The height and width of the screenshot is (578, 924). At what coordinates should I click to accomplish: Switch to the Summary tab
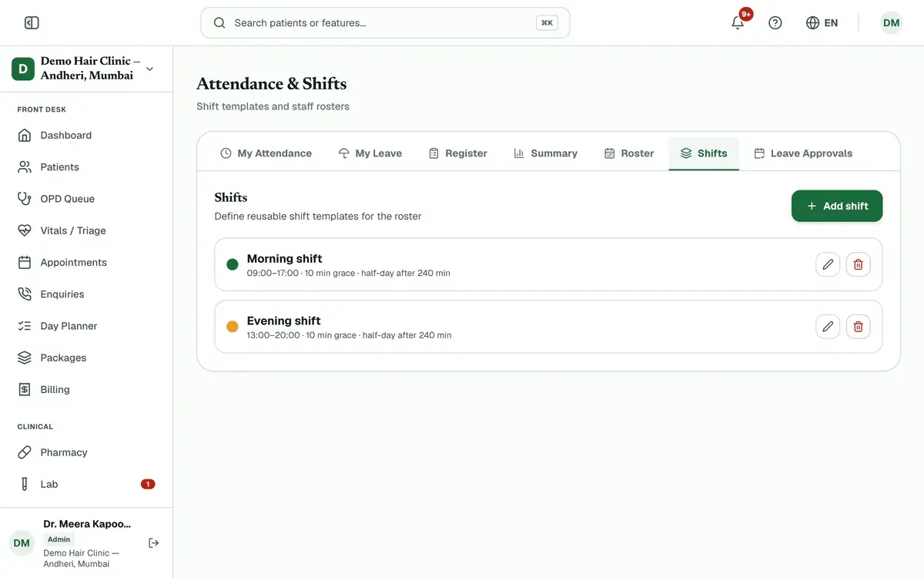[x=545, y=153]
